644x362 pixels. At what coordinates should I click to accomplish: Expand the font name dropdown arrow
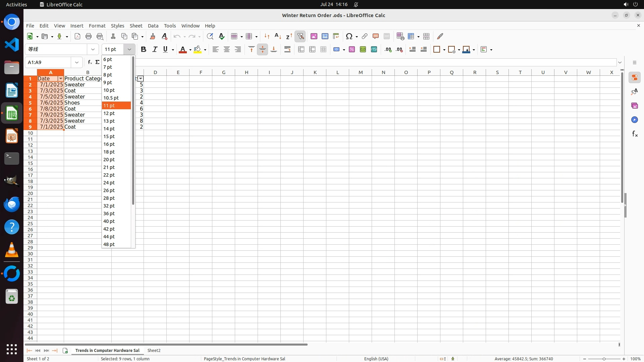tap(93, 49)
